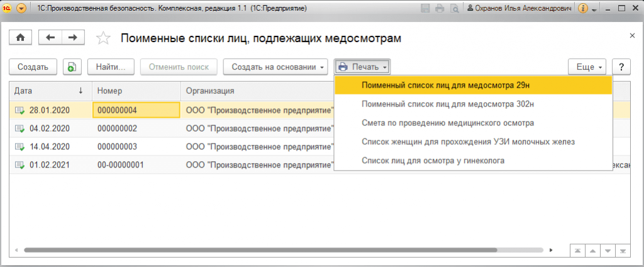Viewport: 644px width, 267px height.
Task: Click user name Охранов Илья Александрович
Action: 519,8
